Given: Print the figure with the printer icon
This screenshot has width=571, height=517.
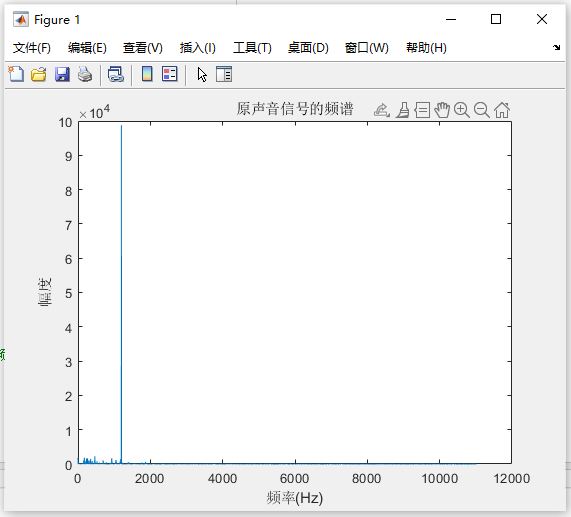Looking at the screenshot, I should pos(85,74).
